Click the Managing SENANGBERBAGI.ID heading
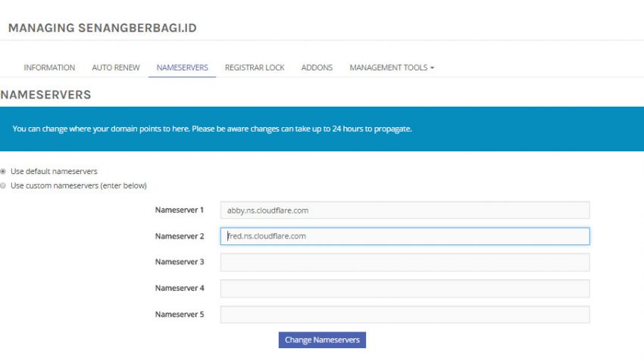This screenshot has height=361, width=644. click(x=102, y=28)
